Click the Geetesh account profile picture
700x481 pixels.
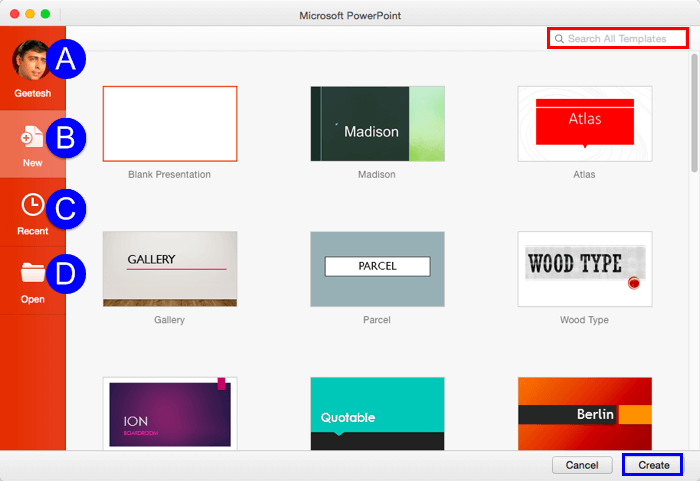tap(31, 61)
